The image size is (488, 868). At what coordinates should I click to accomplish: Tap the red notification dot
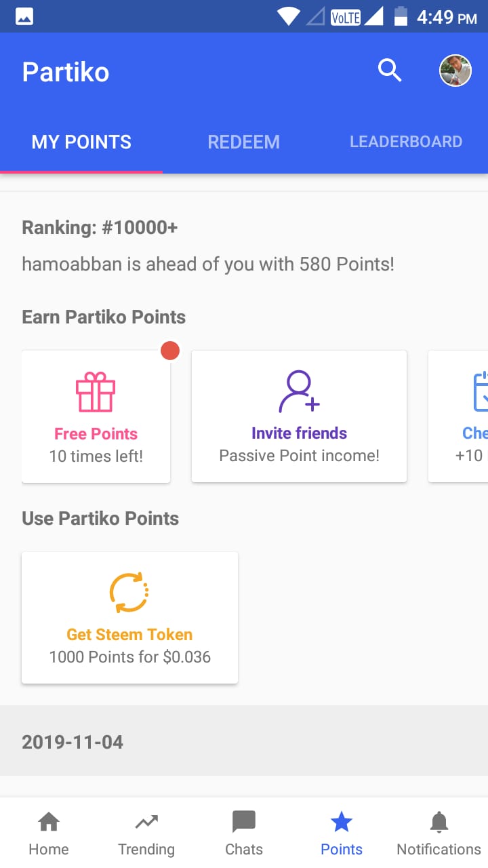tap(170, 351)
